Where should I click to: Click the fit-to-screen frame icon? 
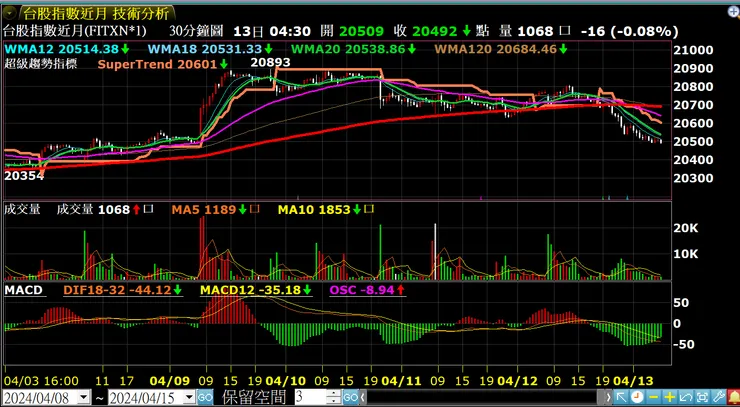point(702,397)
